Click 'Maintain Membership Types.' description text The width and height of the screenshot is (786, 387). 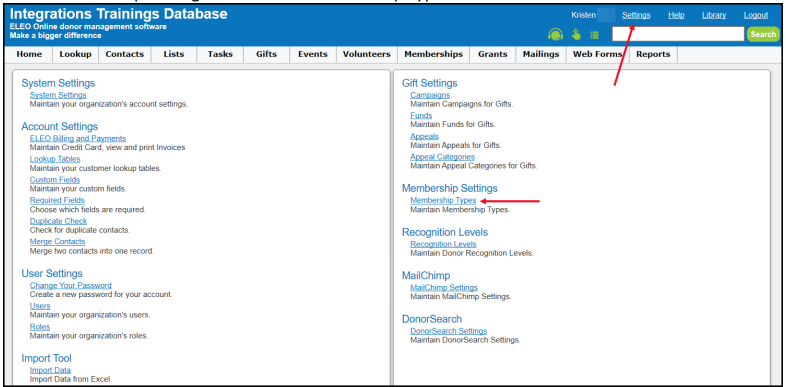coord(460,210)
